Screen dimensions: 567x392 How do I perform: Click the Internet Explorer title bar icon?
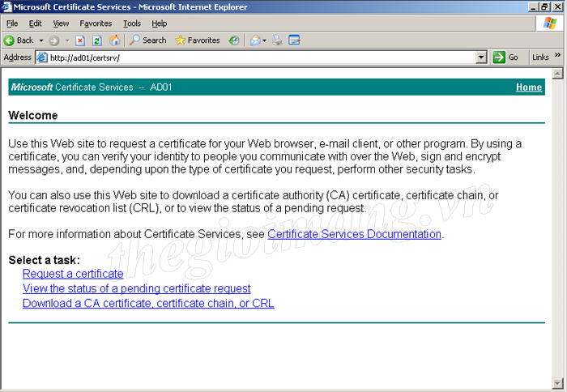6,6
